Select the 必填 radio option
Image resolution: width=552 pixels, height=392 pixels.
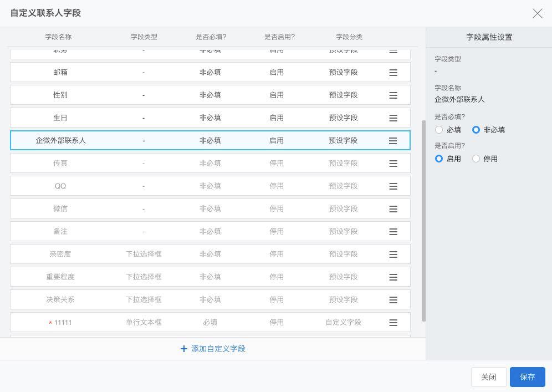(x=439, y=130)
